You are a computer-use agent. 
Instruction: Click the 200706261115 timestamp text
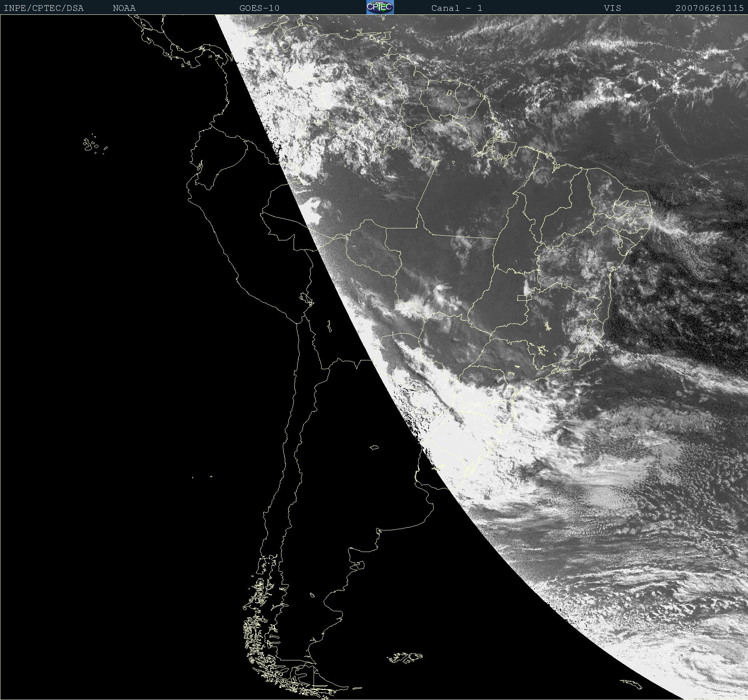tap(710, 8)
